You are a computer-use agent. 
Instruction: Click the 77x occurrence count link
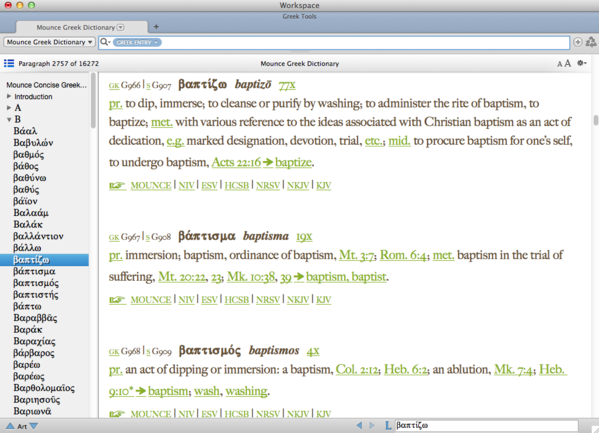[287, 84]
